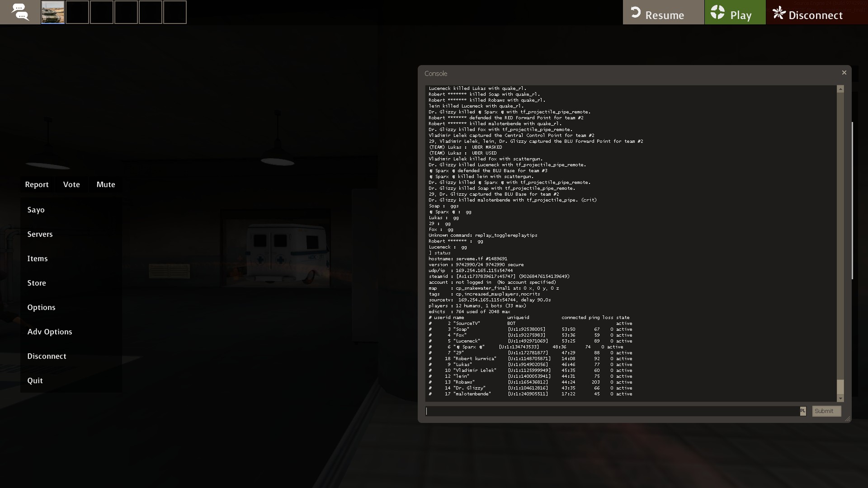The height and width of the screenshot is (488, 868).
Task: Open the Store menu entry
Action: (x=37, y=283)
